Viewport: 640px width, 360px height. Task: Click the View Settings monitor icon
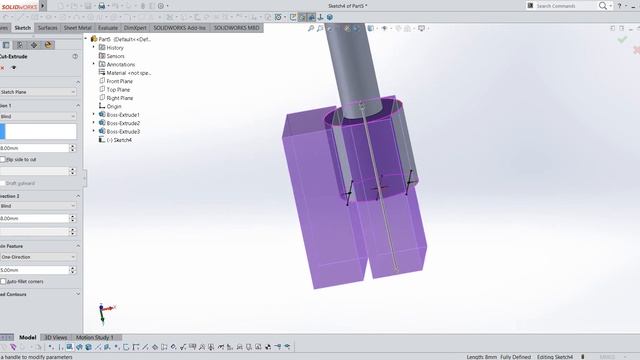pyautogui.click(x=421, y=28)
